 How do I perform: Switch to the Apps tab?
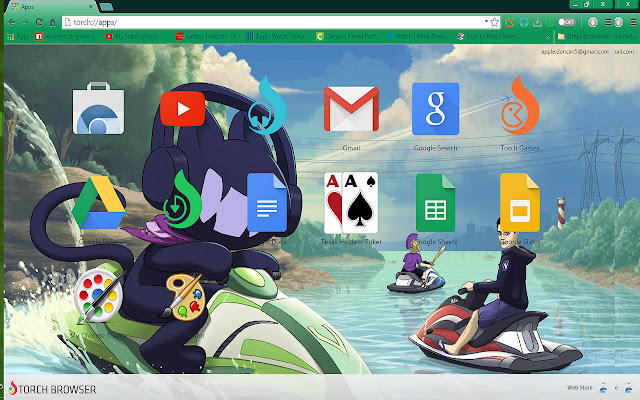pos(51,7)
